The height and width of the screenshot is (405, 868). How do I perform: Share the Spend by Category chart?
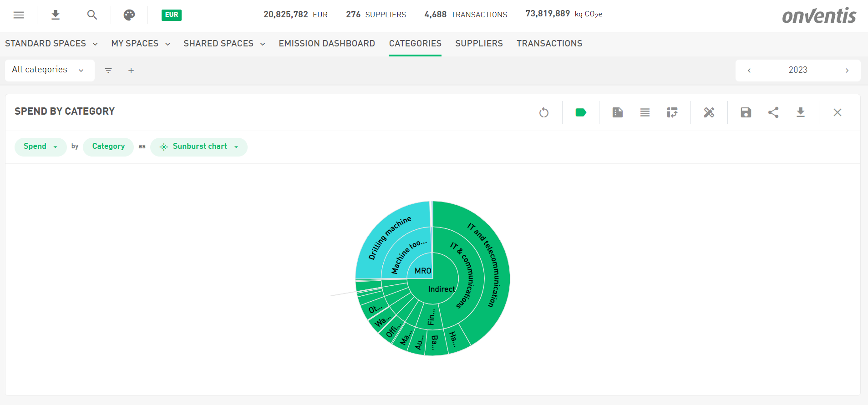click(x=773, y=112)
